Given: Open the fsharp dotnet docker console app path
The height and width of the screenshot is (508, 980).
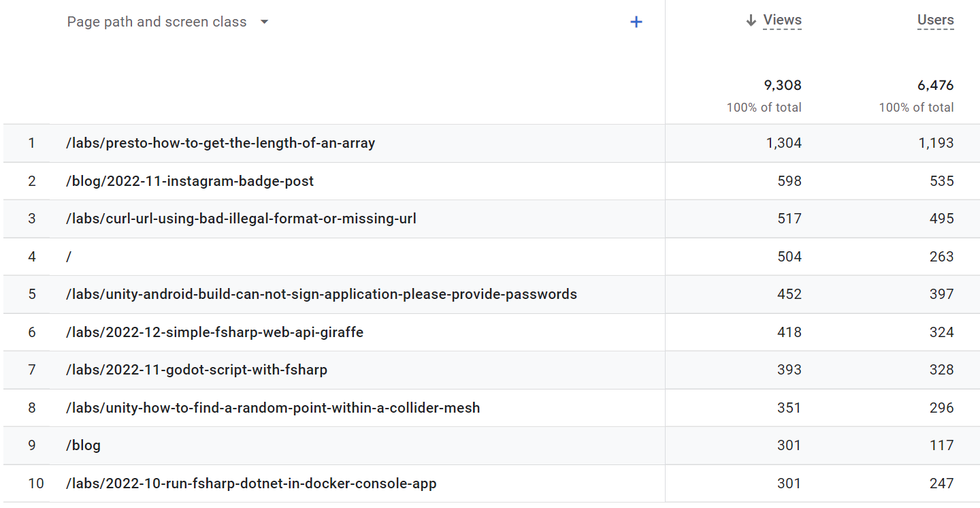Looking at the screenshot, I should (x=250, y=483).
